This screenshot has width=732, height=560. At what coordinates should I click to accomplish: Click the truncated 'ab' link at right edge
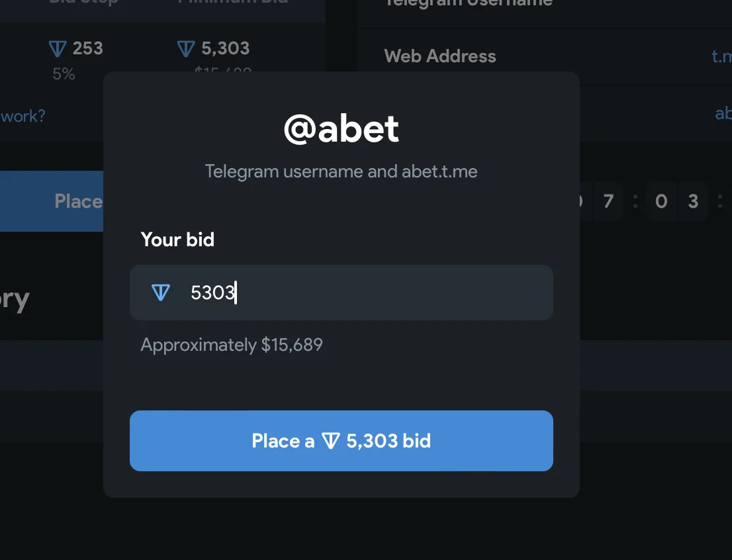click(x=723, y=113)
